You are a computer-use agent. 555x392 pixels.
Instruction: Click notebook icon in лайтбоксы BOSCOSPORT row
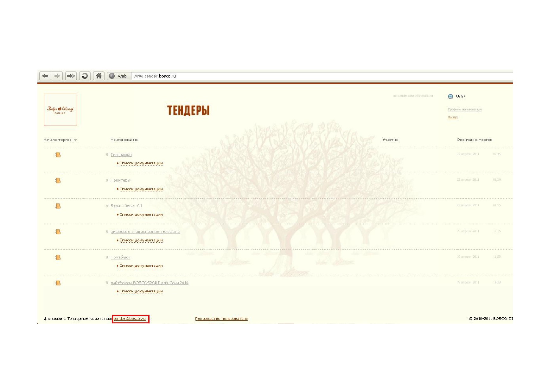coord(58,283)
